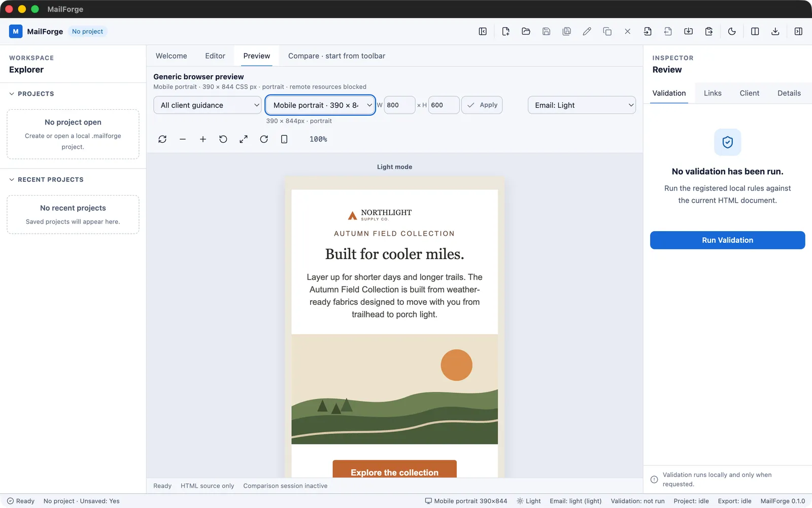The image size is (812, 508).
Task: Click the Run Validation button
Action: point(727,240)
